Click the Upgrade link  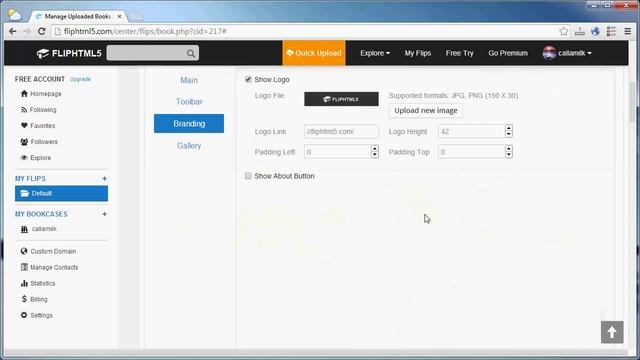point(80,79)
